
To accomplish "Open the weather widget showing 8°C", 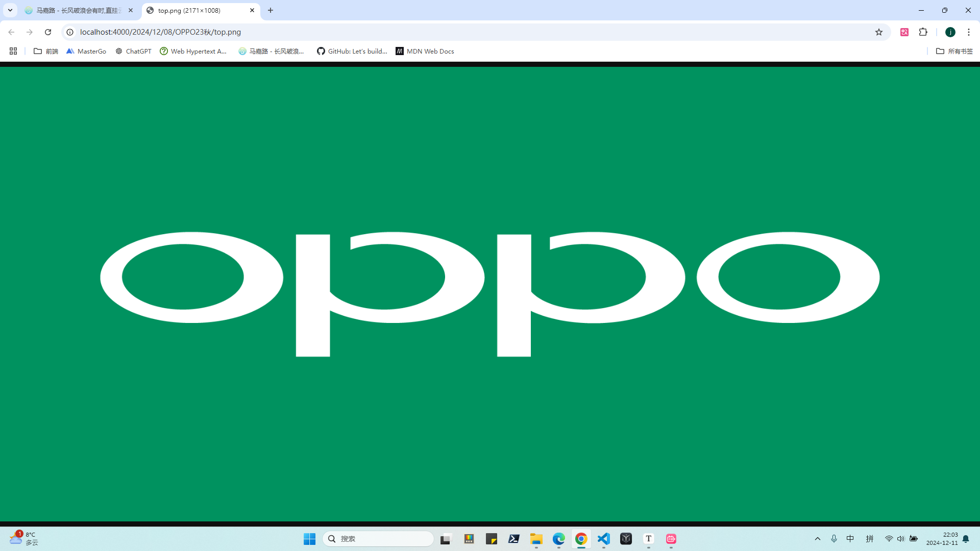I will 24,539.
